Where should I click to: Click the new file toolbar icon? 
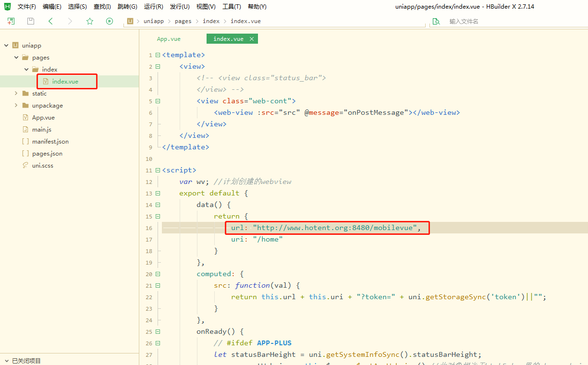(x=11, y=21)
